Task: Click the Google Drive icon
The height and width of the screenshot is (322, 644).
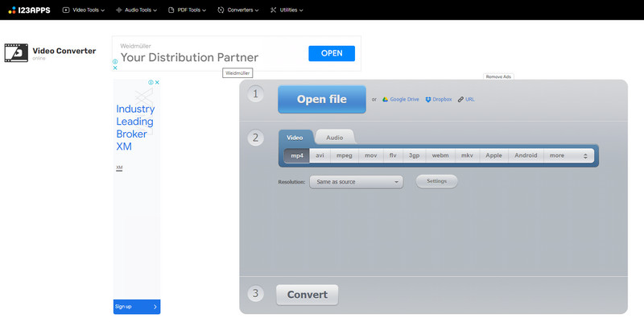Action: tap(386, 100)
